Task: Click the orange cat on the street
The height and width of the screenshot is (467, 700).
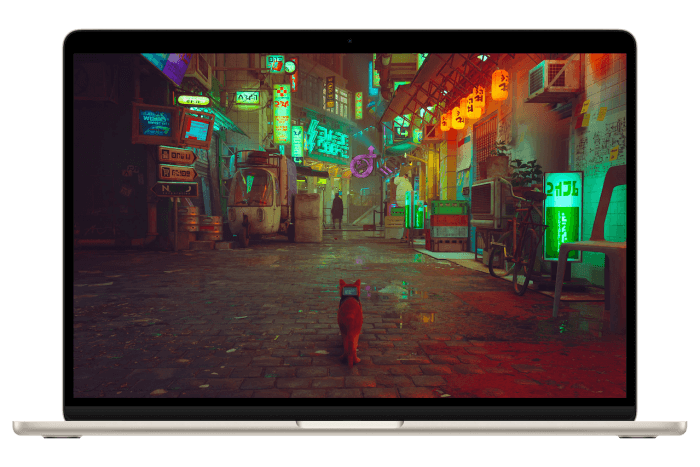Action: click(x=350, y=322)
